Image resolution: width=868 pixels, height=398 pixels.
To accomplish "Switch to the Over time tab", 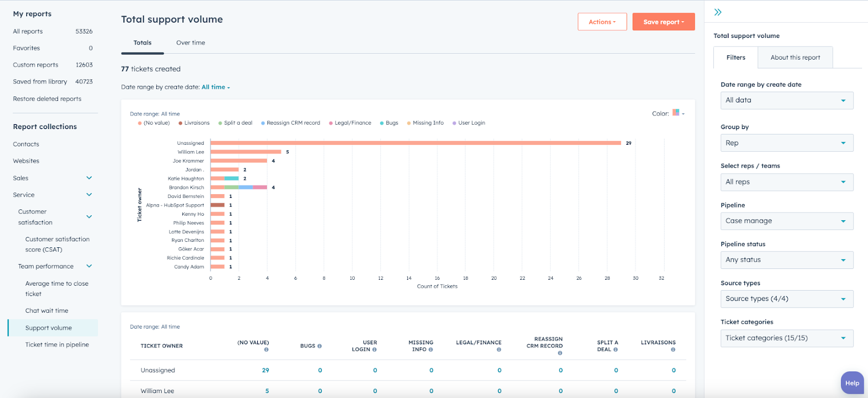I will 190,43.
